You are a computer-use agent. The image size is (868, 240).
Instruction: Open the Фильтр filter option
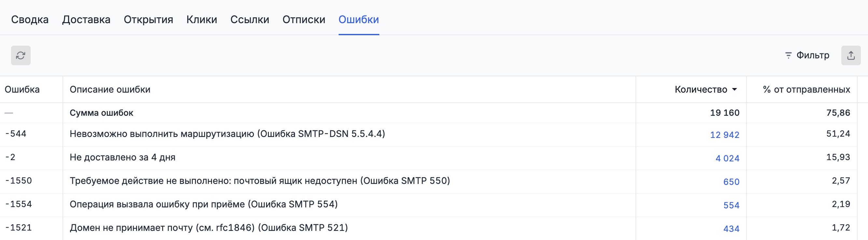click(x=807, y=55)
